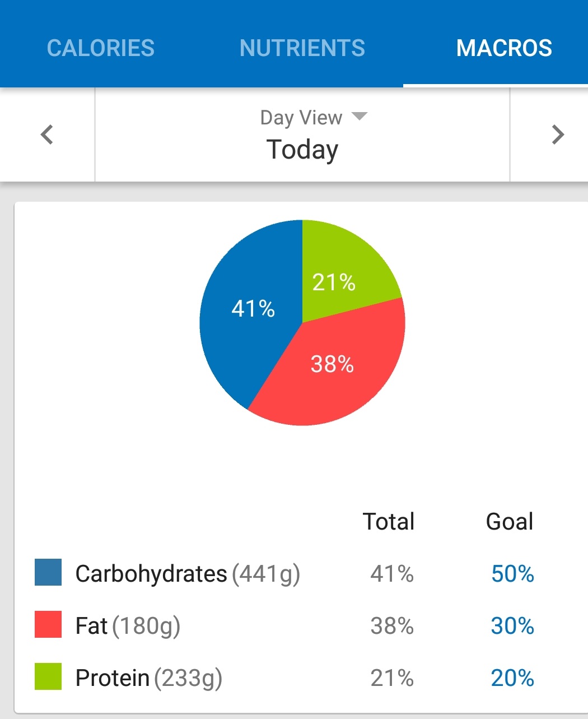Tap the green 21% pie slice
The height and width of the screenshot is (719, 588).
342,269
